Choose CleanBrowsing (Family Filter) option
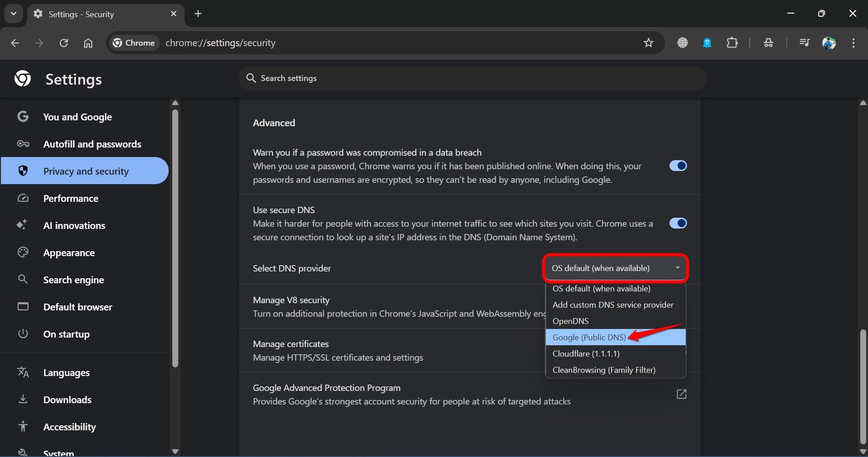 click(x=616, y=370)
